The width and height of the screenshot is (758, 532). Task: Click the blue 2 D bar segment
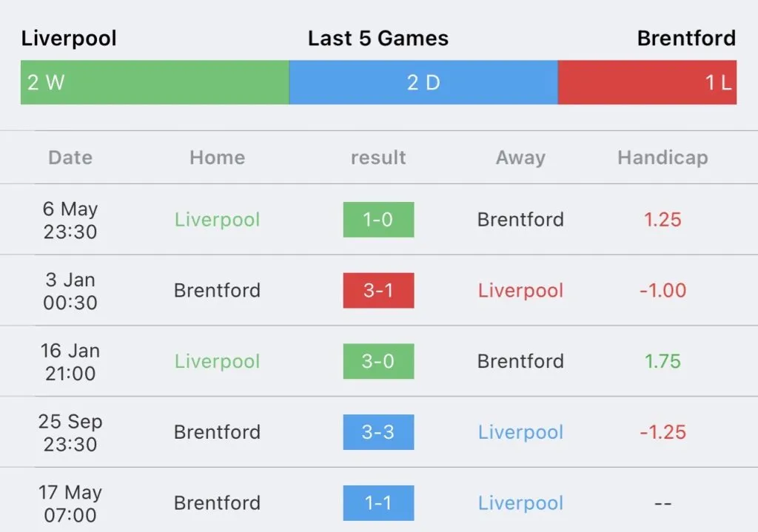[423, 82]
